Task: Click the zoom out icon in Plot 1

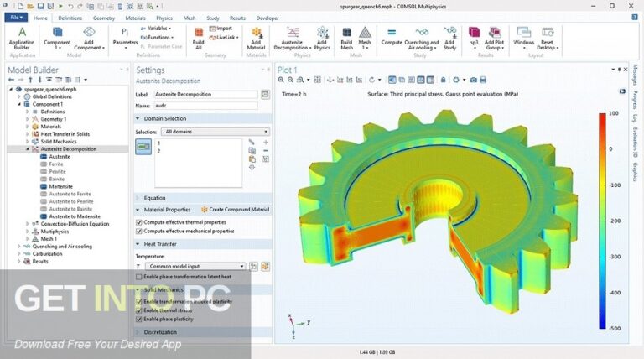Action: coord(290,80)
